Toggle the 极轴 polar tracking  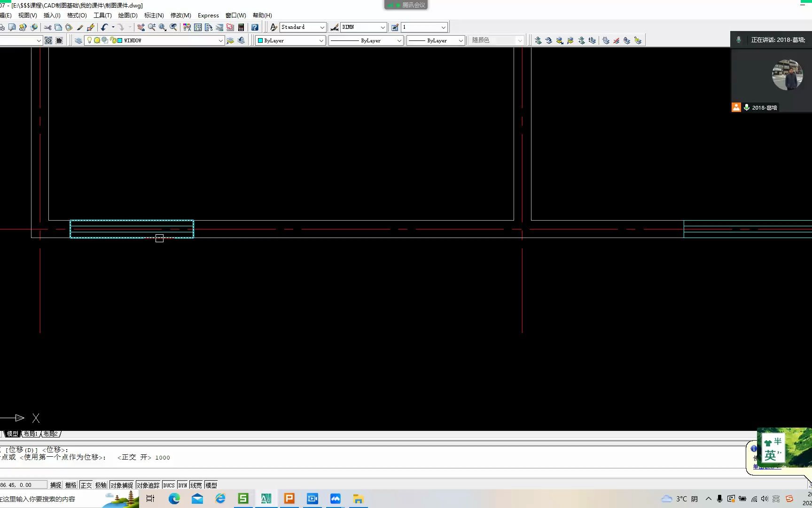pos(101,485)
